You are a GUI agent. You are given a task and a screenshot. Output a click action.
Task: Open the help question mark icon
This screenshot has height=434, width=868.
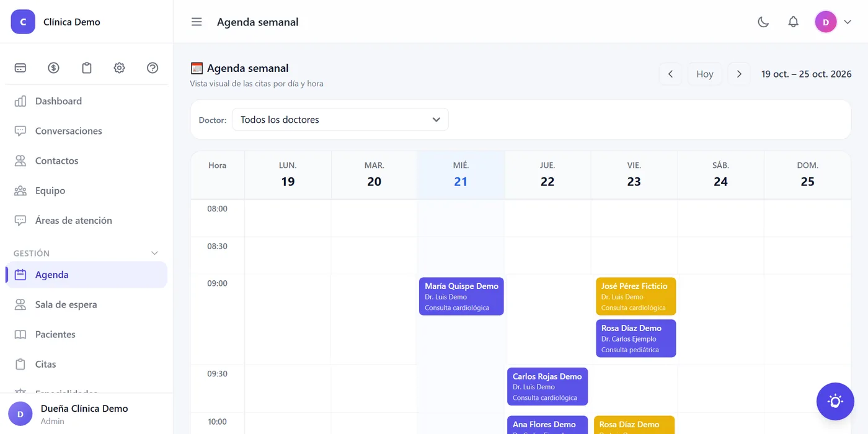coord(153,68)
